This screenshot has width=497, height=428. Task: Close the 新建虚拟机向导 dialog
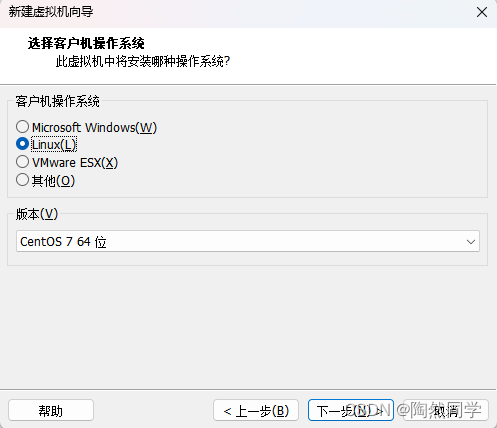point(482,12)
